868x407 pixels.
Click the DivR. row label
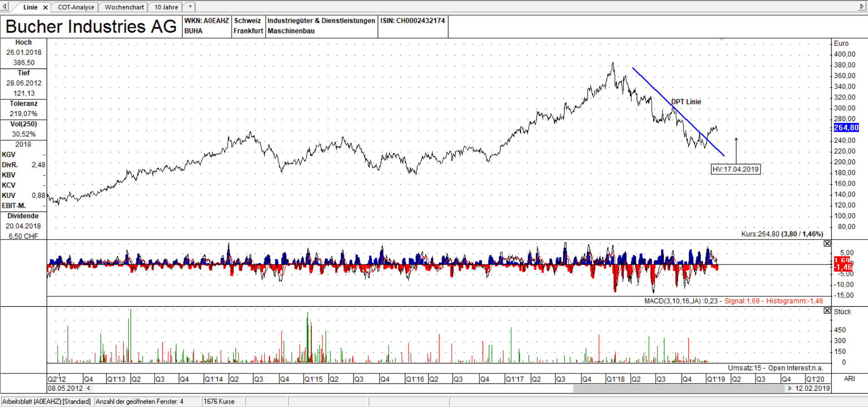pos(10,165)
